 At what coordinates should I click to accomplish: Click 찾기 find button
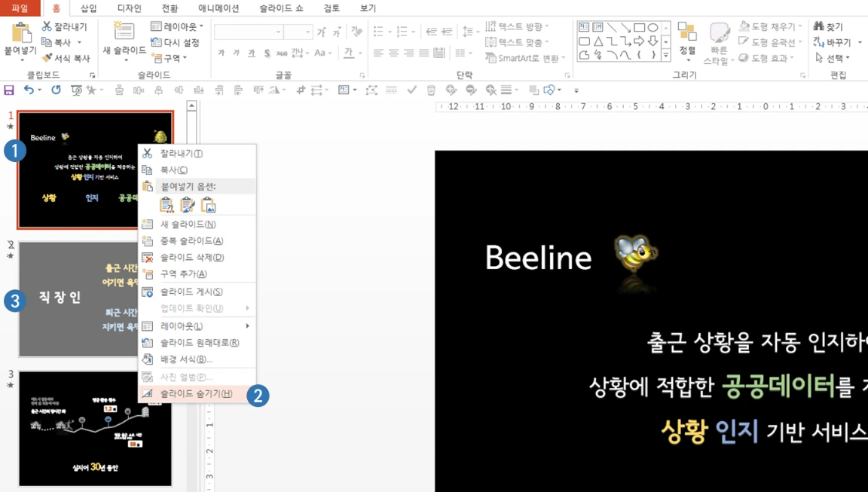828,26
